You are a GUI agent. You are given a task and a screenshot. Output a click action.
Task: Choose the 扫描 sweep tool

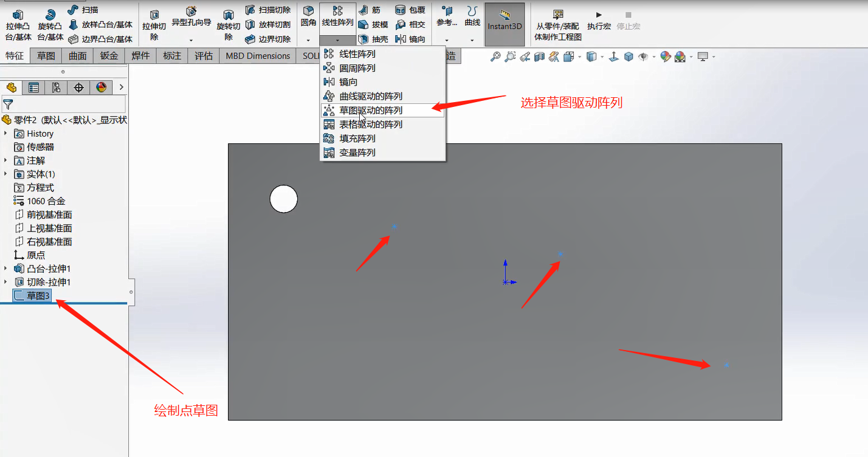83,10
